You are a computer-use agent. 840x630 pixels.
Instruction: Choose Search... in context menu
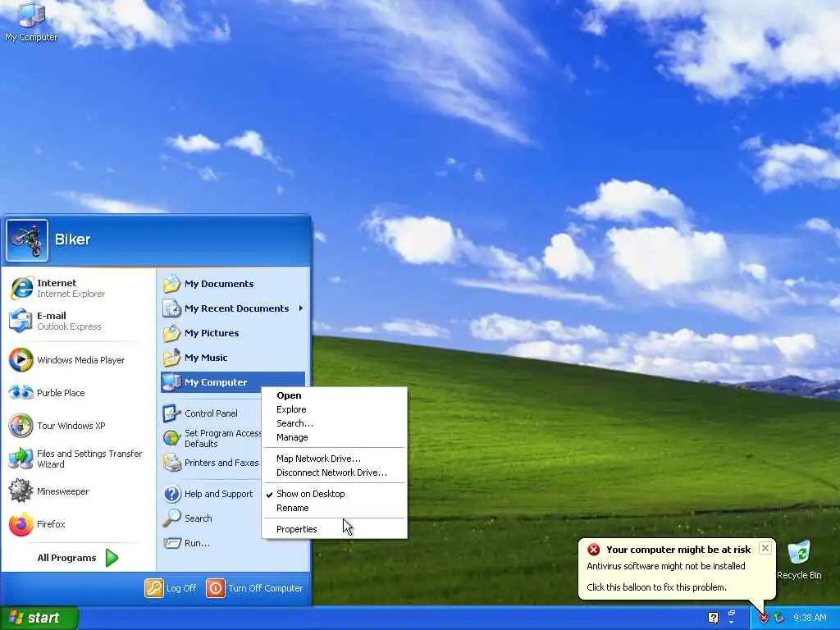(335, 423)
